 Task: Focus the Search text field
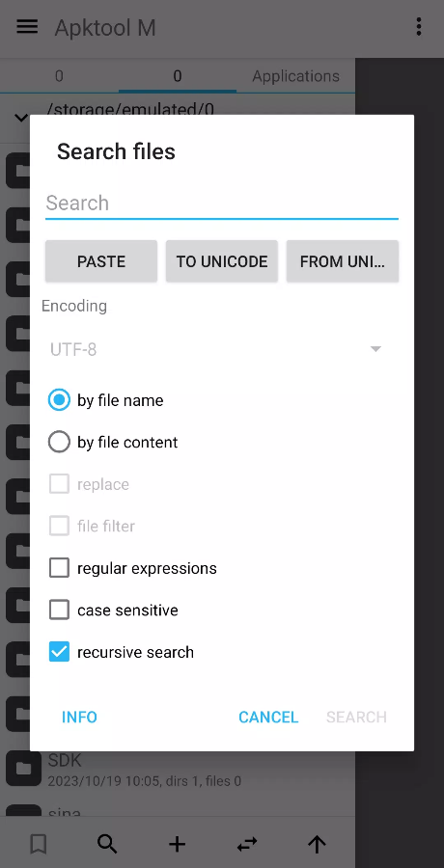222,203
